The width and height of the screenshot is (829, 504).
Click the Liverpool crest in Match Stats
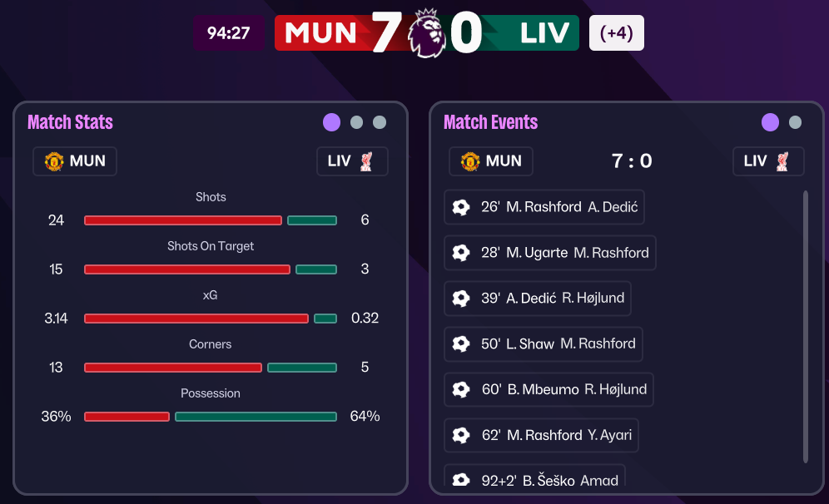[x=366, y=161]
